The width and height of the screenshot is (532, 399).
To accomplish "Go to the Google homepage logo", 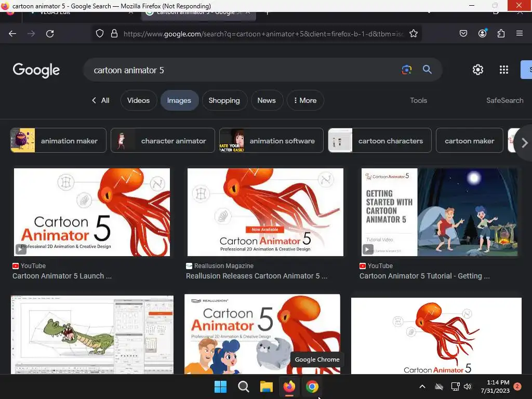I will click(36, 70).
